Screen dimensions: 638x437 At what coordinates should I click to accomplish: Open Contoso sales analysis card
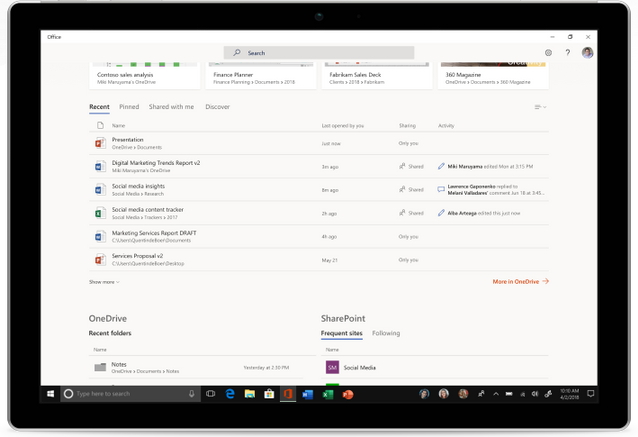pos(144,76)
